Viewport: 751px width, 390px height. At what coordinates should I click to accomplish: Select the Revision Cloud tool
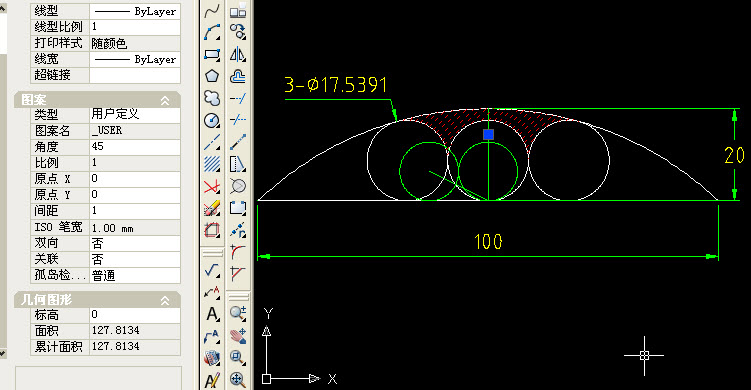pos(212,98)
